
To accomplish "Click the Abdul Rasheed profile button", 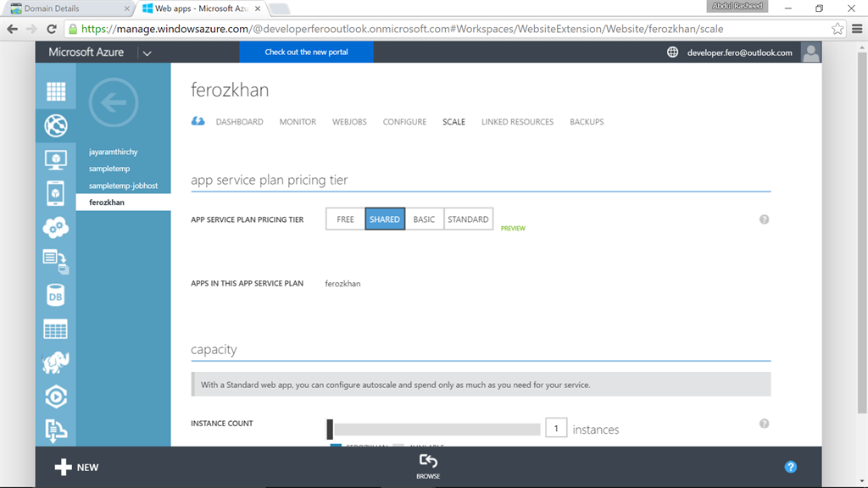I will pyautogui.click(x=737, y=6).
